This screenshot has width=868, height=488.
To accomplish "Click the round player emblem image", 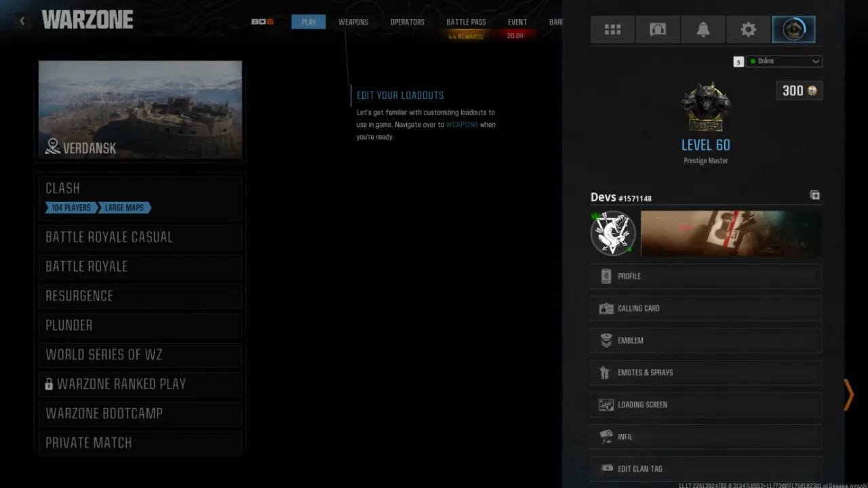I will coord(613,234).
